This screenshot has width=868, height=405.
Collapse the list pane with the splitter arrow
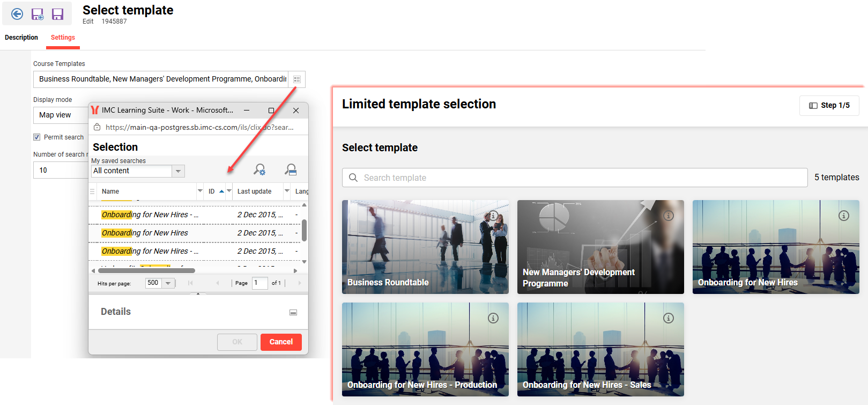click(x=198, y=293)
